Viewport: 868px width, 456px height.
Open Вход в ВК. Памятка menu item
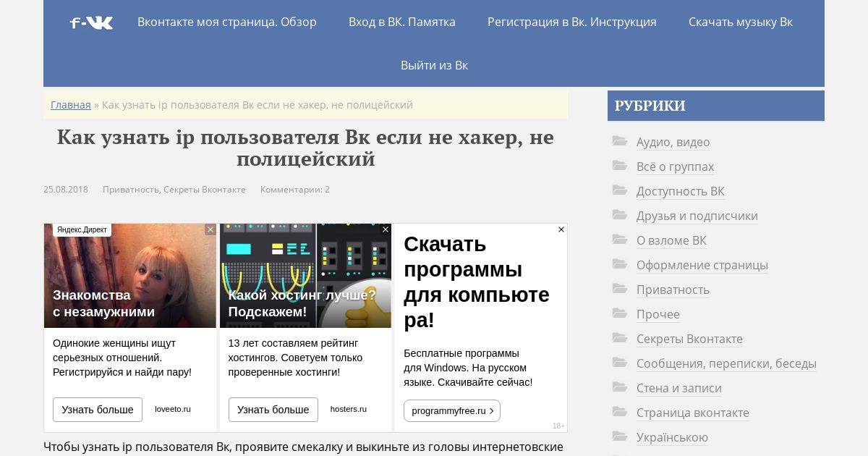402,22
